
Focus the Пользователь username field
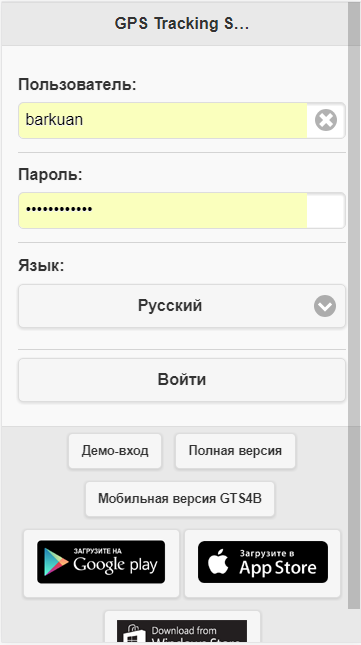pos(163,120)
